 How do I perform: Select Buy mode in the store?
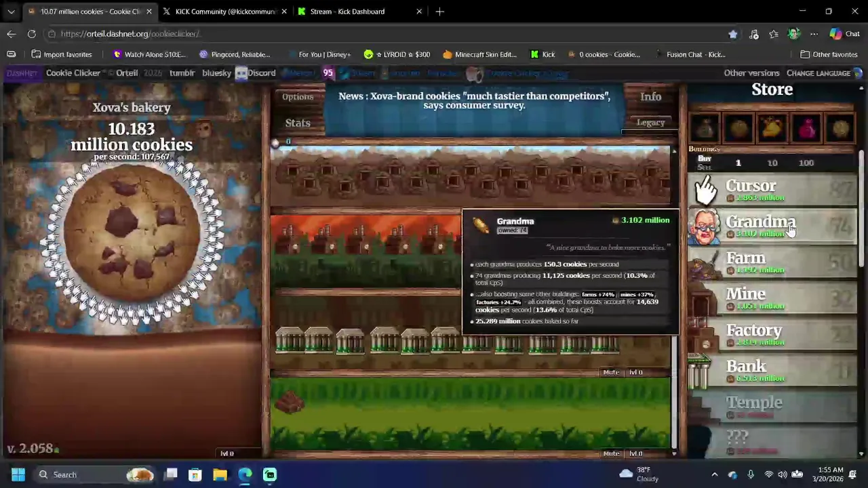pos(705,159)
